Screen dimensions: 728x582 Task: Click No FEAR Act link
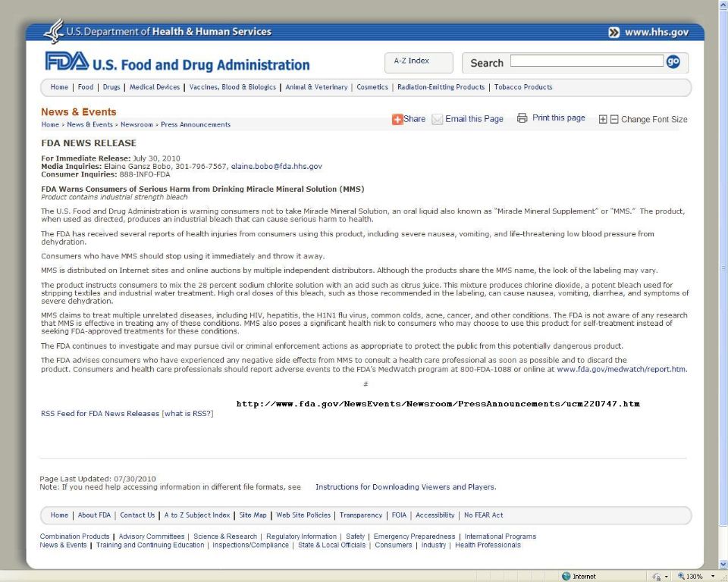(483, 515)
